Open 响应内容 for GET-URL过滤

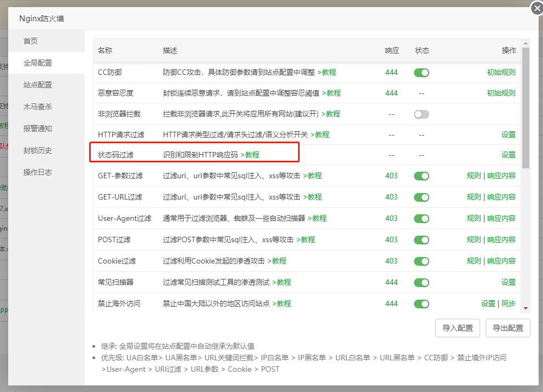[x=501, y=197]
